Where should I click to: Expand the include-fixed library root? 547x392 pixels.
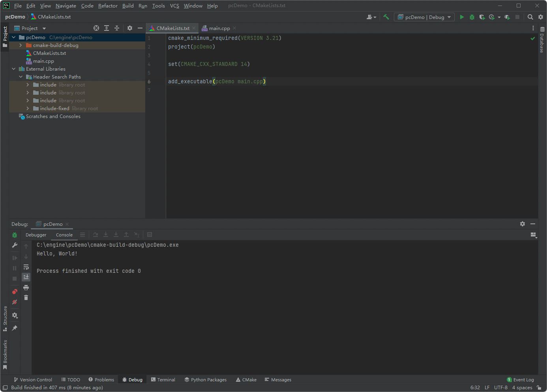[28, 109]
